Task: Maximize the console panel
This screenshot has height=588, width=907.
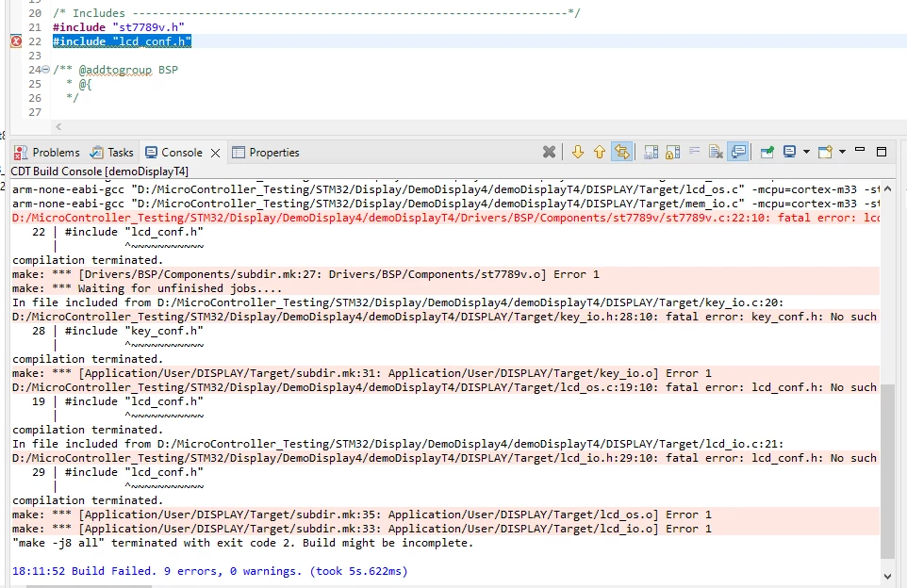Action: click(x=882, y=152)
